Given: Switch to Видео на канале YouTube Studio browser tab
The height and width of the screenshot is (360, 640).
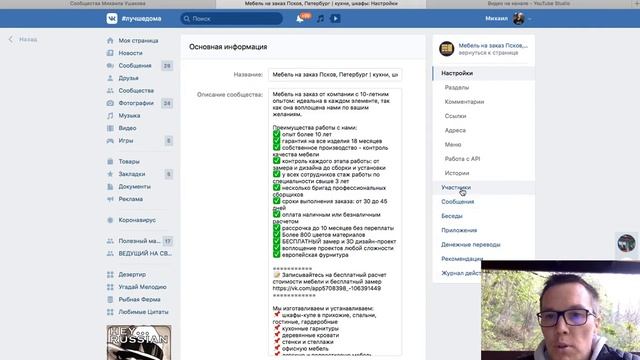Looking at the screenshot, I should pyautogui.click(x=529, y=3).
